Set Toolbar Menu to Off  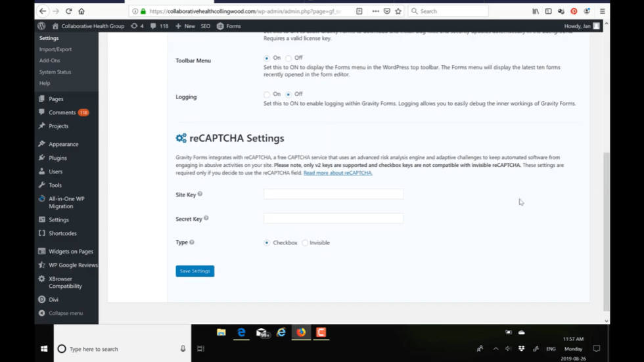click(x=288, y=58)
